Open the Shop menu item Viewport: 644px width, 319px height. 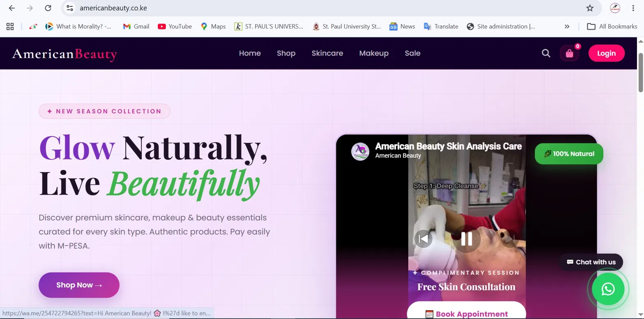286,53
